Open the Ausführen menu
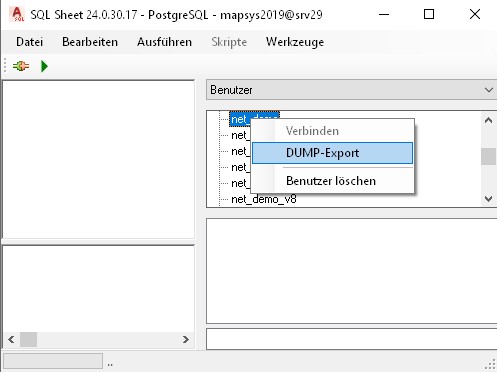Screen dimensions: 497x372 coord(164,42)
